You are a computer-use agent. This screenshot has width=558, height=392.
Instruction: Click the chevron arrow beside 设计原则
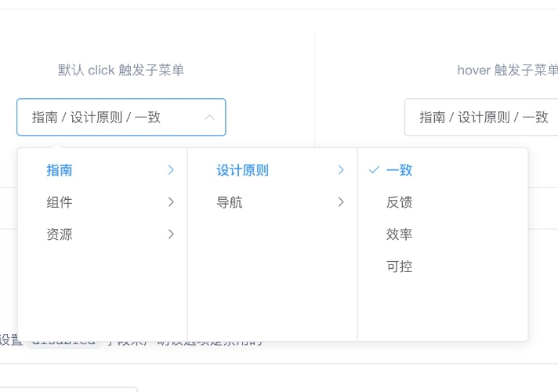pos(341,170)
